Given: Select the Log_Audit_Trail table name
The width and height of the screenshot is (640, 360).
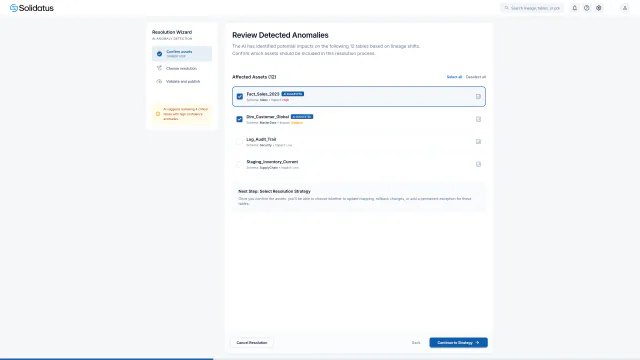Looking at the screenshot, I should pos(261,139).
